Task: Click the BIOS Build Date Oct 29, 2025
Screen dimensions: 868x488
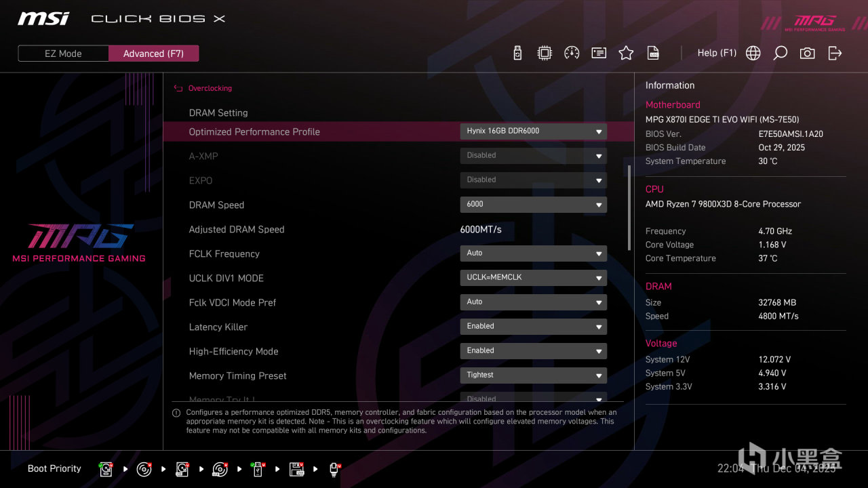Action: click(782, 148)
